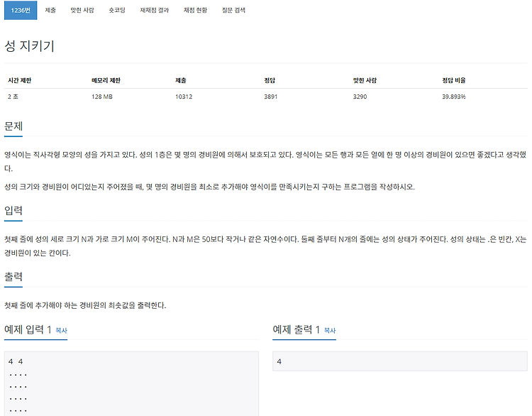
Task: Click the sample output box showing 4
Action: pos(399,361)
